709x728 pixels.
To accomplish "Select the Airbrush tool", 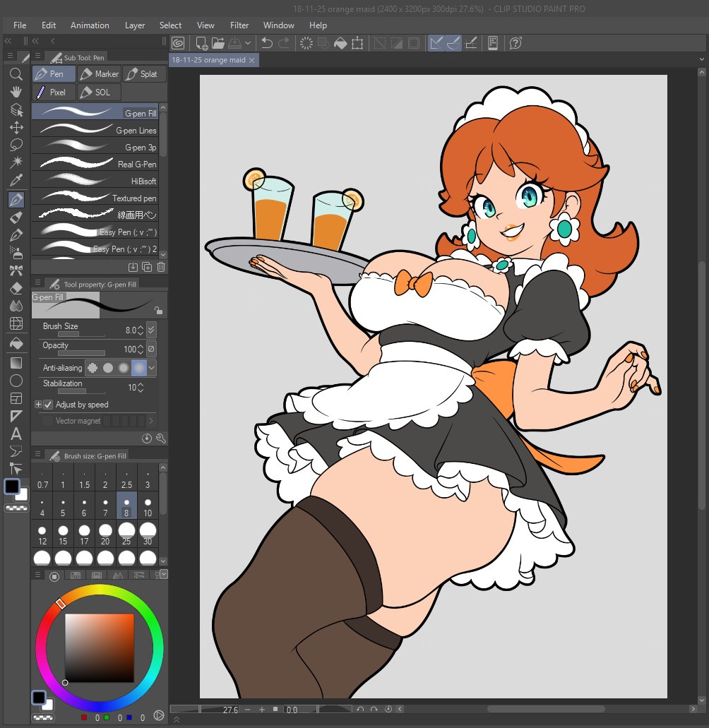I will [x=16, y=252].
